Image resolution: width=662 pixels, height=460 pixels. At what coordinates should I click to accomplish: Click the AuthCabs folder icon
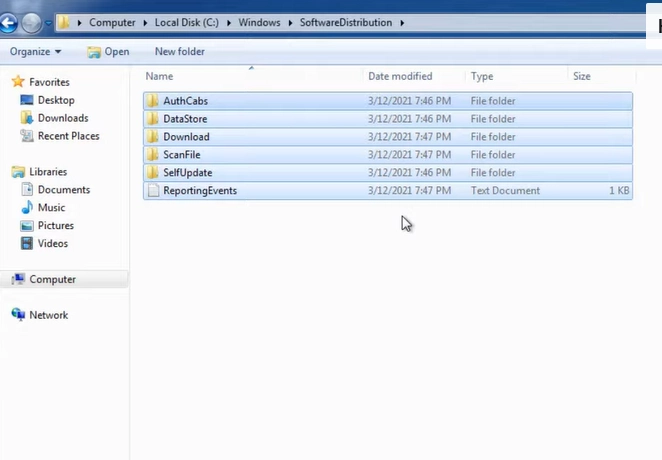click(x=152, y=101)
